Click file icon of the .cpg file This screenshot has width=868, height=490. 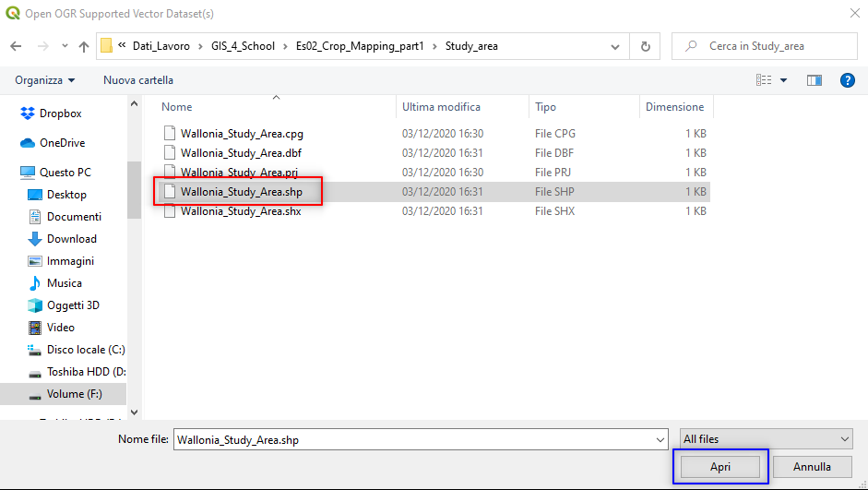point(170,133)
